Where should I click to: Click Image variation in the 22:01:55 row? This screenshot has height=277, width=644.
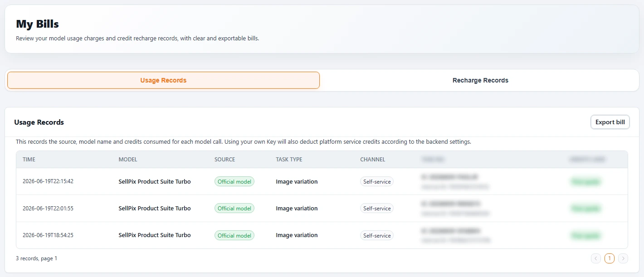click(297, 209)
